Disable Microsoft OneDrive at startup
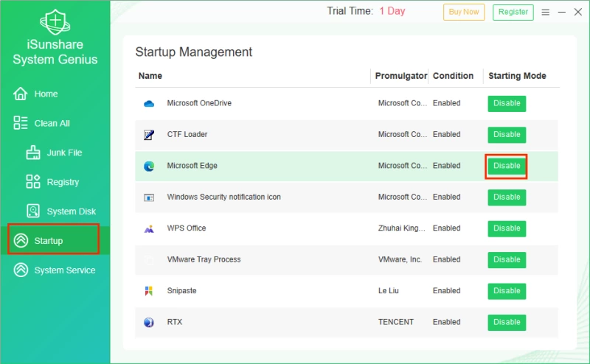Screen dimensions: 590x364 (x=507, y=103)
